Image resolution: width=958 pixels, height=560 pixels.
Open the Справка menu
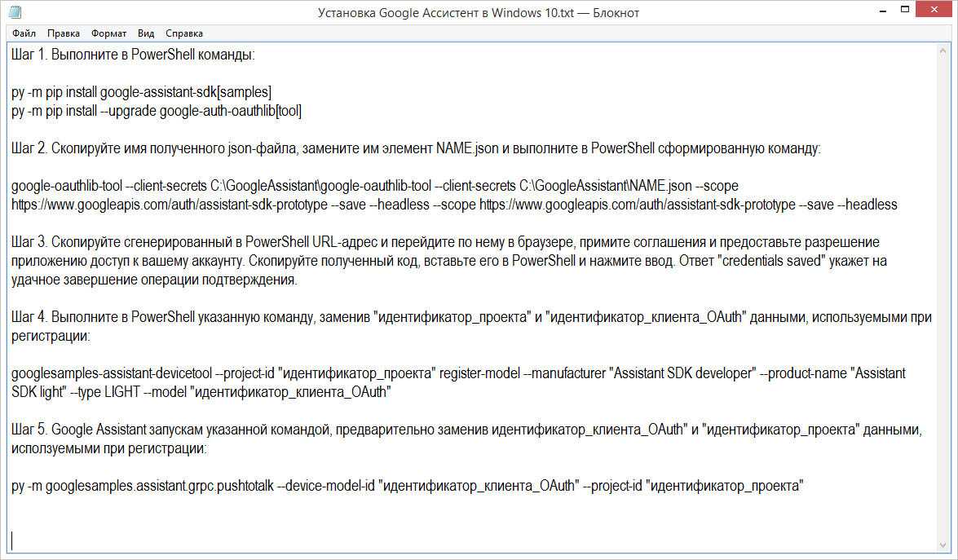183,33
